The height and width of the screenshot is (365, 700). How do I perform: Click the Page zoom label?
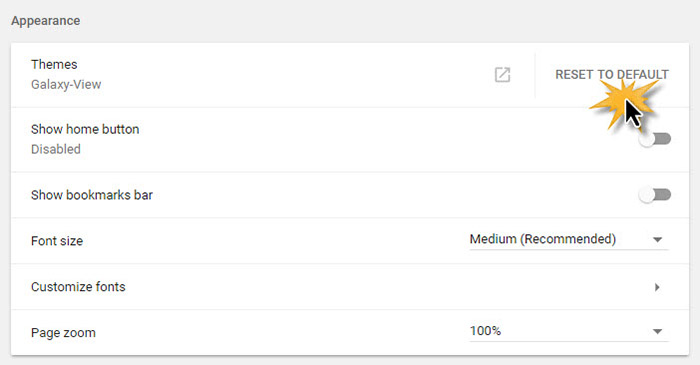click(63, 333)
